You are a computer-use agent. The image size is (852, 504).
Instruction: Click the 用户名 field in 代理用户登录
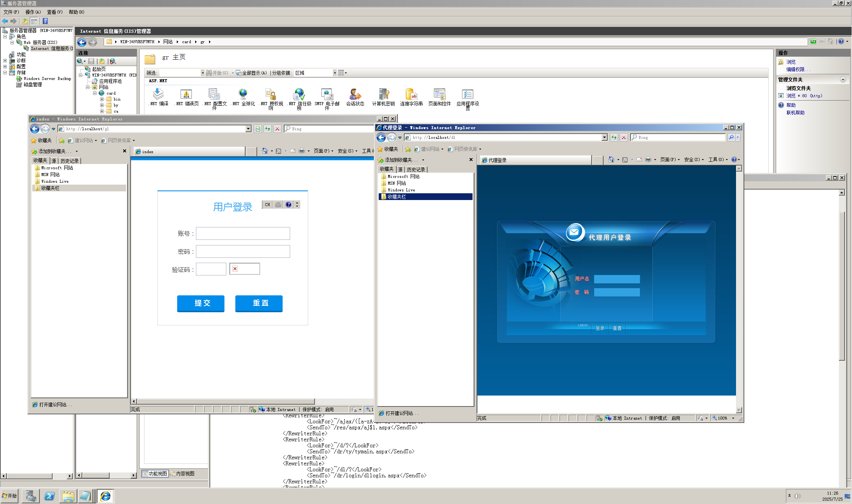tap(617, 279)
